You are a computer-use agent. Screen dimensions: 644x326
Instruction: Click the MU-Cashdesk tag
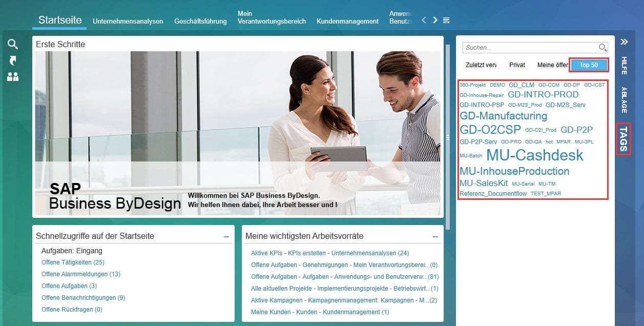tap(535, 155)
